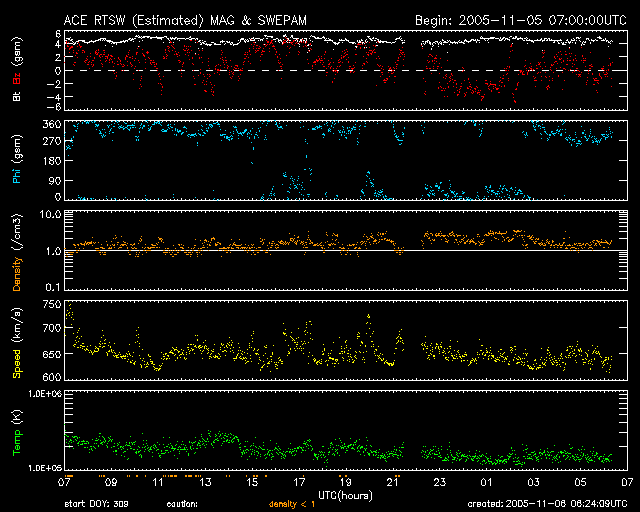The width and height of the screenshot is (640, 512).
Task: Click the '11' hour label on the time axis
Action: (x=158, y=483)
